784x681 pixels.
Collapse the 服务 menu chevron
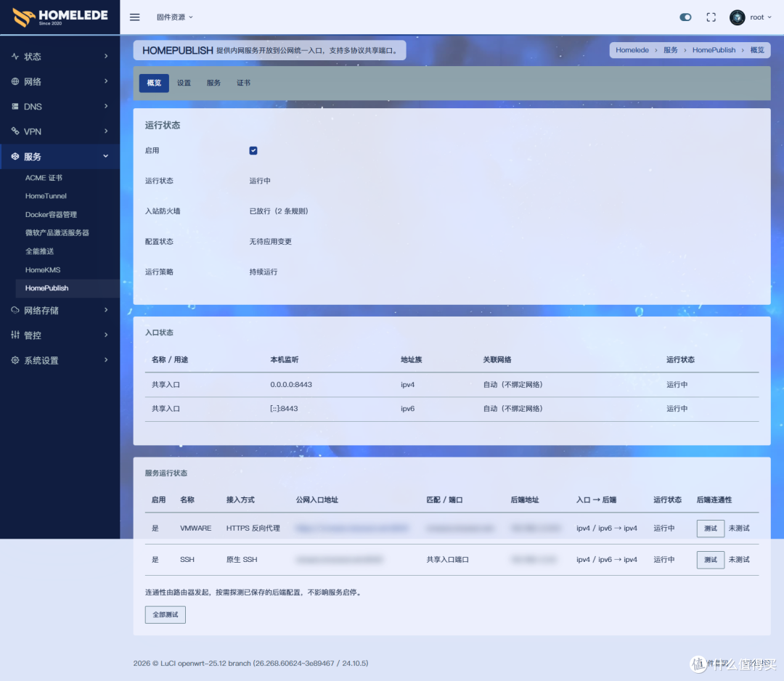click(106, 156)
